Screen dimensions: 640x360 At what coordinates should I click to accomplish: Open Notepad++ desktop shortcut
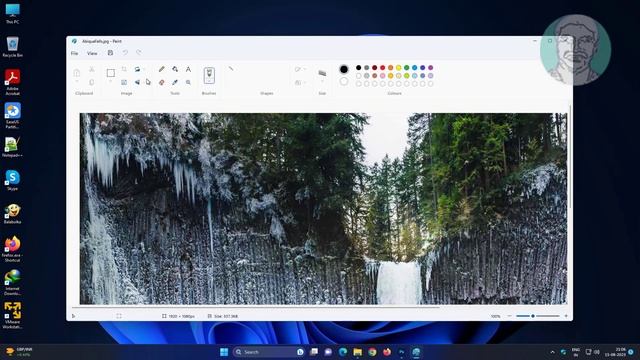pyautogui.click(x=12, y=147)
